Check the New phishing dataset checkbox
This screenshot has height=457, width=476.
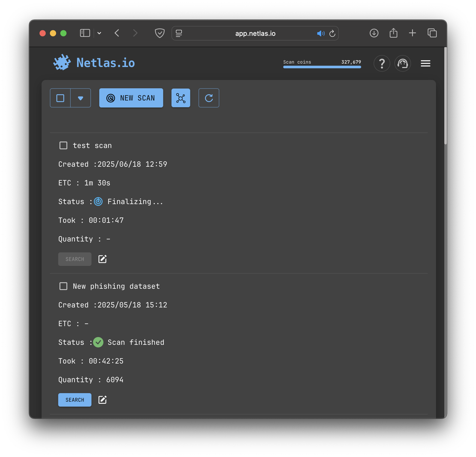pyautogui.click(x=63, y=286)
